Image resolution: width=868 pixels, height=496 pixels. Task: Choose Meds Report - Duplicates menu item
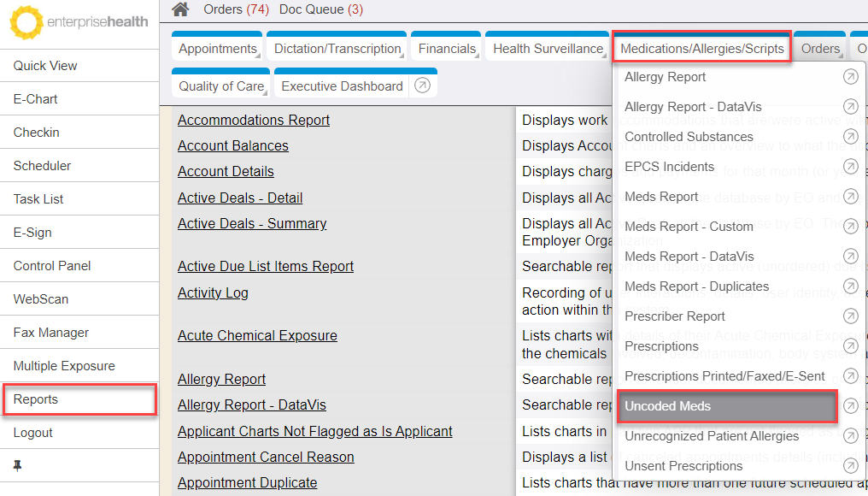[x=696, y=286]
